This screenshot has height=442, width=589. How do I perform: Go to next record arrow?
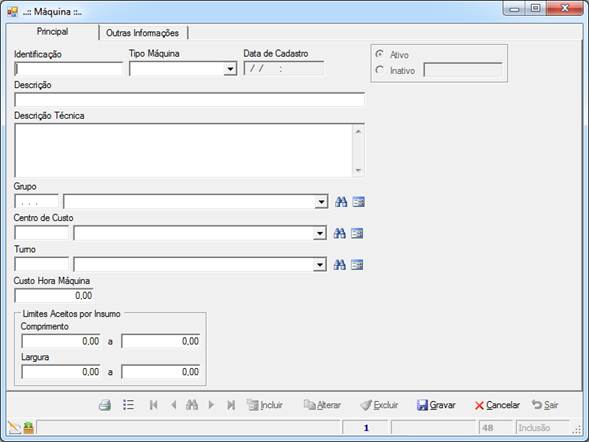click(211, 405)
